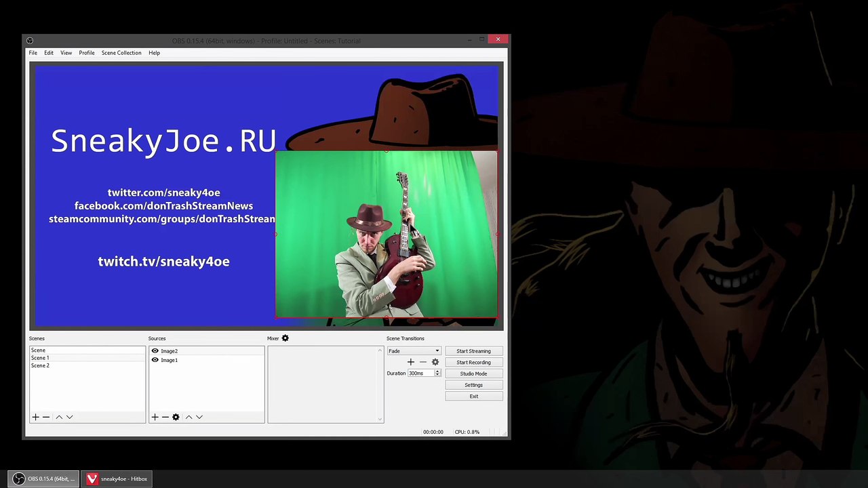868x488 pixels.
Task: Remove the scene transition with the minus icon
Action: pyautogui.click(x=422, y=362)
